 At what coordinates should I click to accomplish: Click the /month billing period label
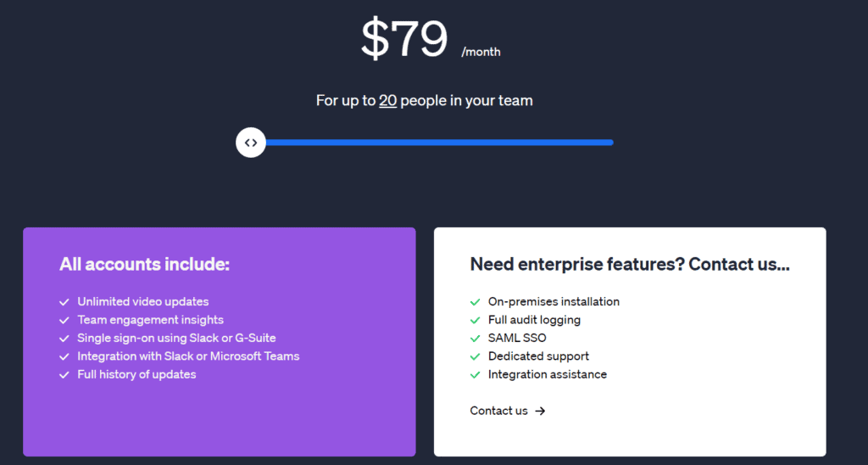point(481,53)
